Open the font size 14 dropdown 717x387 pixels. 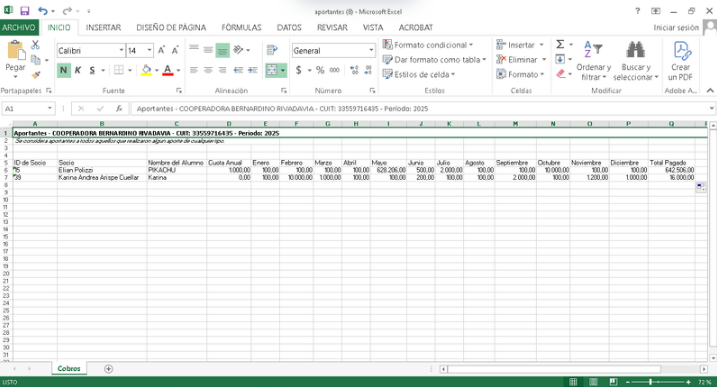tap(150, 50)
